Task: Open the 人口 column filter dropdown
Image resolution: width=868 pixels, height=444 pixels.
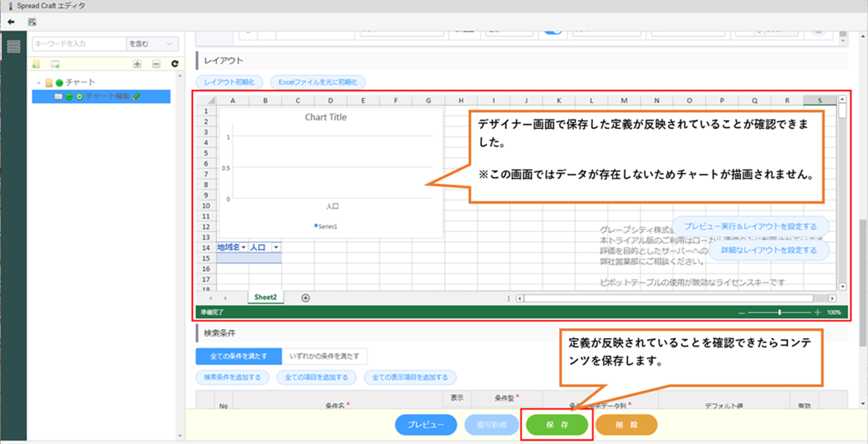Action: (276, 248)
